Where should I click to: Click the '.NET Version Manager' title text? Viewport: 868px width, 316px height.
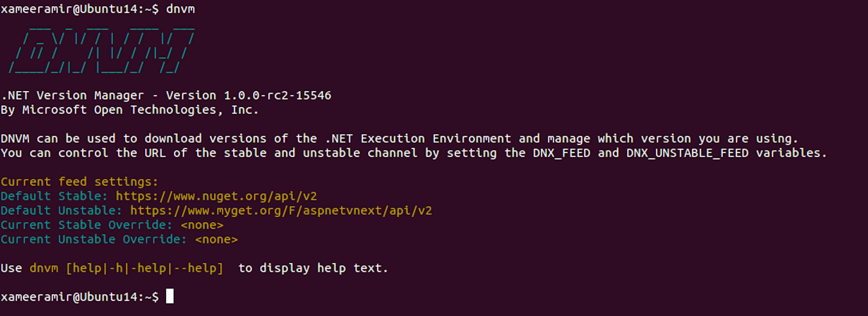(72, 95)
